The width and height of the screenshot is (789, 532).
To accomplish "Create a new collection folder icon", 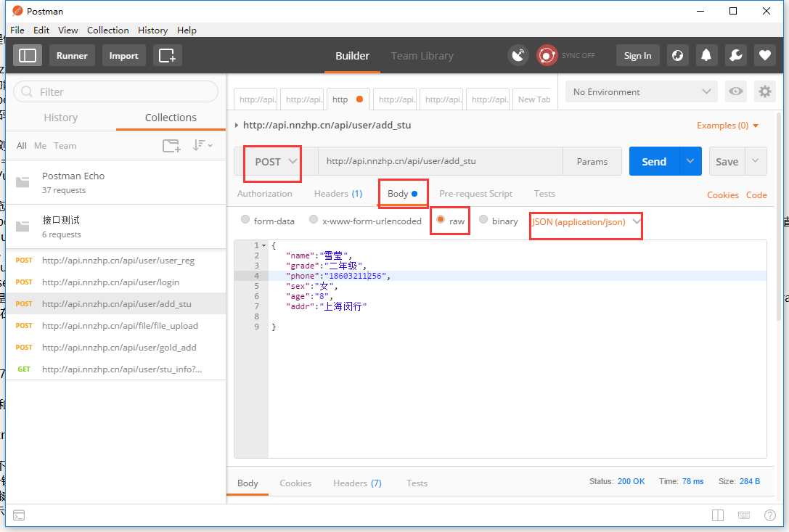I will point(171,145).
